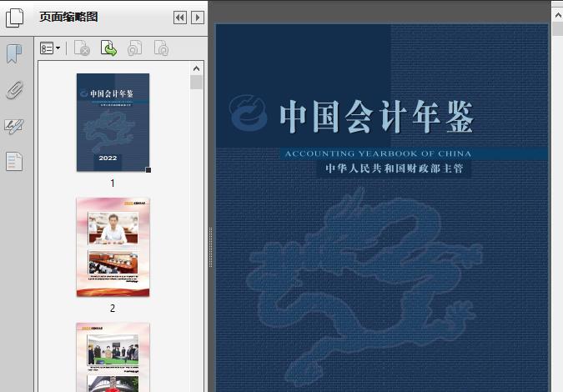
Task: Click the delete pages icon
Action: click(82, 48)
